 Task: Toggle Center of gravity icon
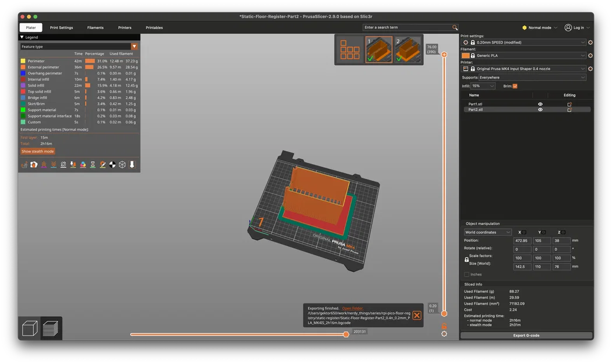coord(112,165)
